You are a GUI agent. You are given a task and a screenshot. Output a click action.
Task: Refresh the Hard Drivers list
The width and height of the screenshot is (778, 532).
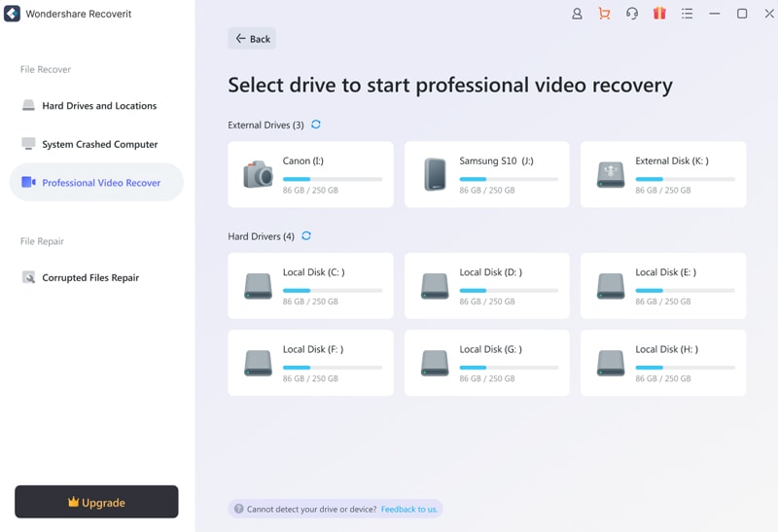[x=306, y=235]
